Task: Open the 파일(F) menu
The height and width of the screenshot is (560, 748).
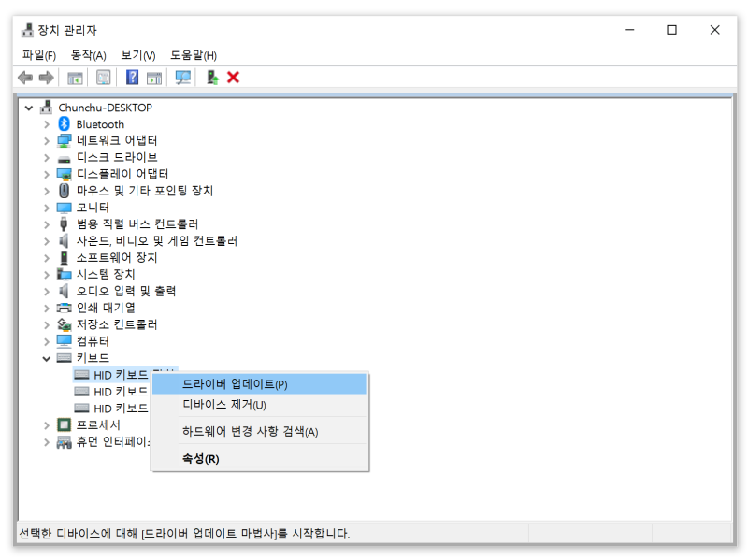Action: [39, 55]
